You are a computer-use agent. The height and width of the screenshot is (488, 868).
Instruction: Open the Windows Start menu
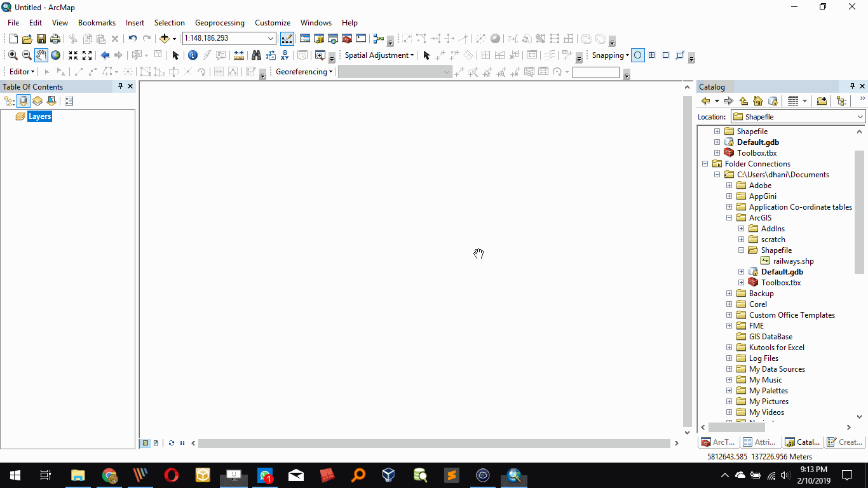tap(15, 475)
